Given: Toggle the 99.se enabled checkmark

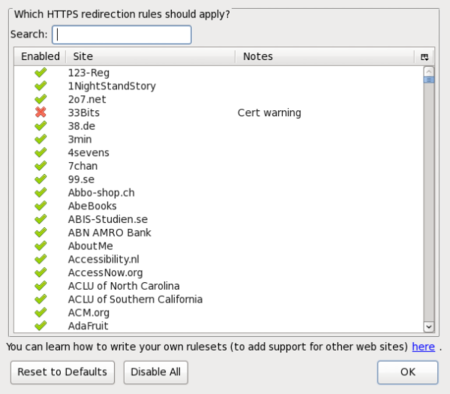Looking at the screenshot, I should pyautogui.click(x=41, y=179).
